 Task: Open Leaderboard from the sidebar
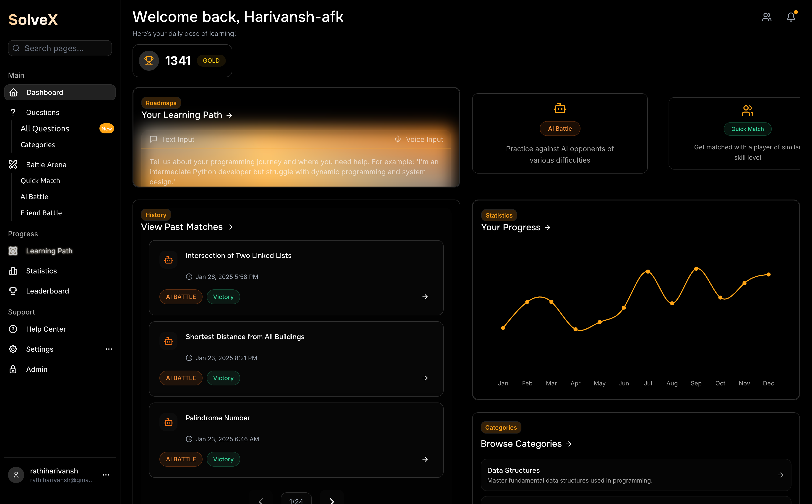coord(47,291)
